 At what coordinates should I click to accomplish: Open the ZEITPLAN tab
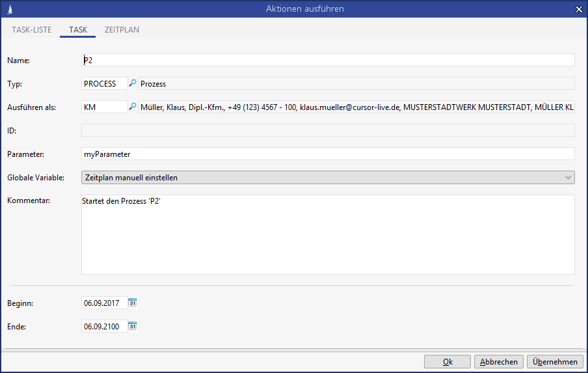click(122, 30)
